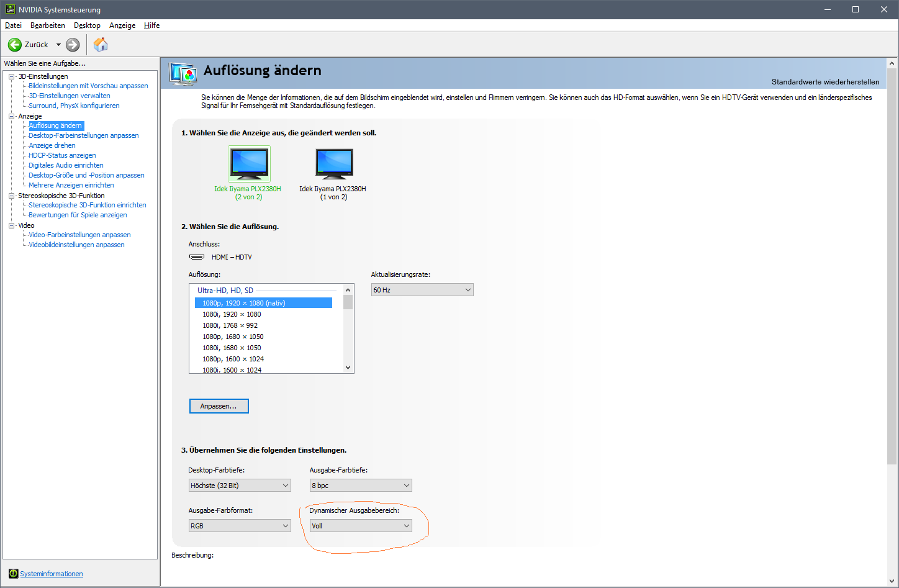Image resolution: width=899 pixels, height=588 pixels.
Task: Open Desktop-Größe und -Position anpassen
Action: click(86, 175)
